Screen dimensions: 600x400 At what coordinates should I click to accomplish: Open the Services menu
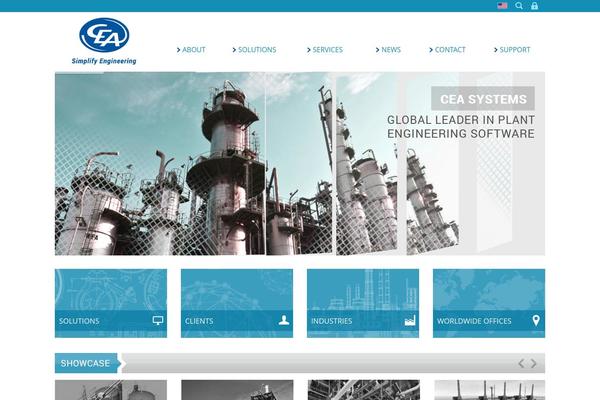point(324,50)
